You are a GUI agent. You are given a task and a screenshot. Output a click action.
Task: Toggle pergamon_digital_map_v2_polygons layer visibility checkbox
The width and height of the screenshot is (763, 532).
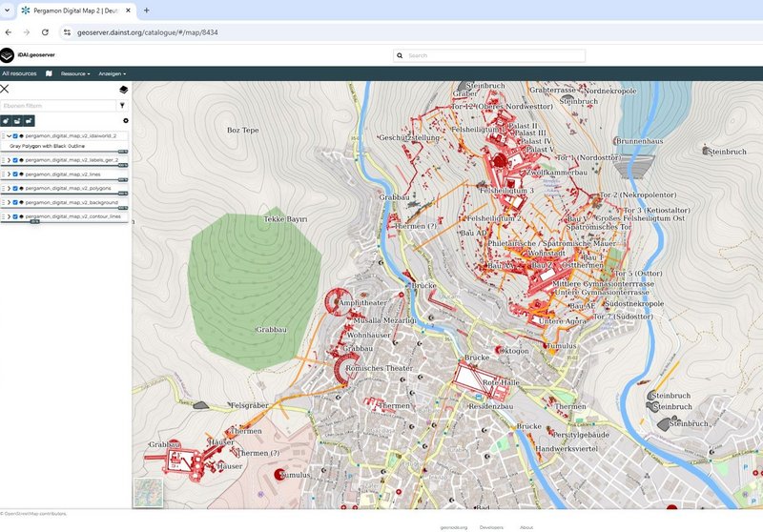coord(15,189)
